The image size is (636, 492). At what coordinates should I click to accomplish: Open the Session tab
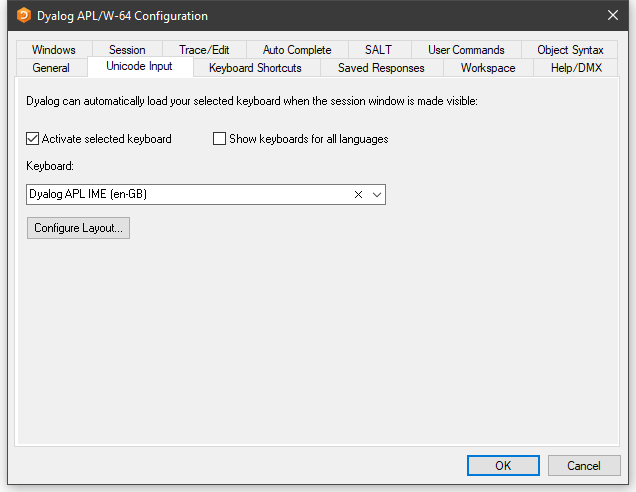pos(127,50)
